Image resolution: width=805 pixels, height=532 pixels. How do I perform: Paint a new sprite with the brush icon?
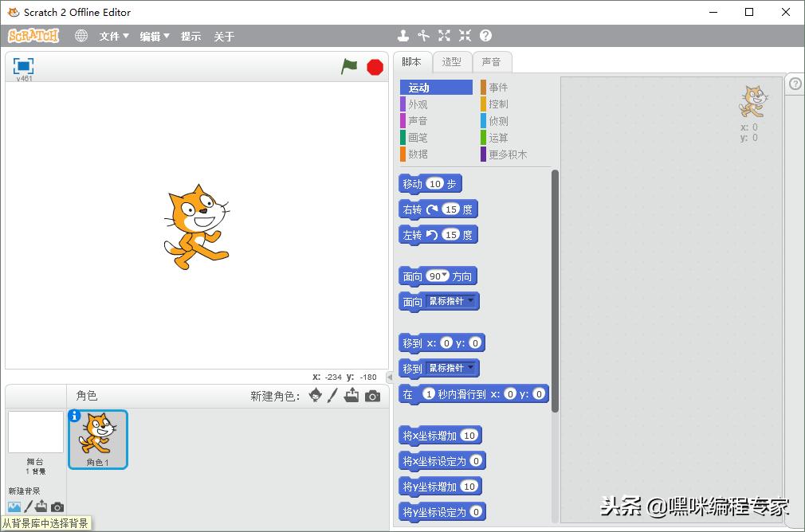332,395
